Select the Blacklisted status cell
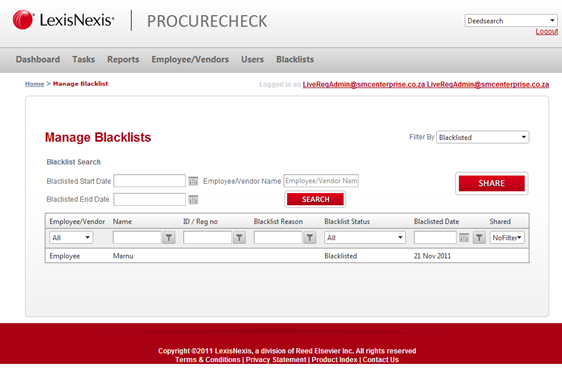This screenshot has height=368, width=562. (340, 256)
